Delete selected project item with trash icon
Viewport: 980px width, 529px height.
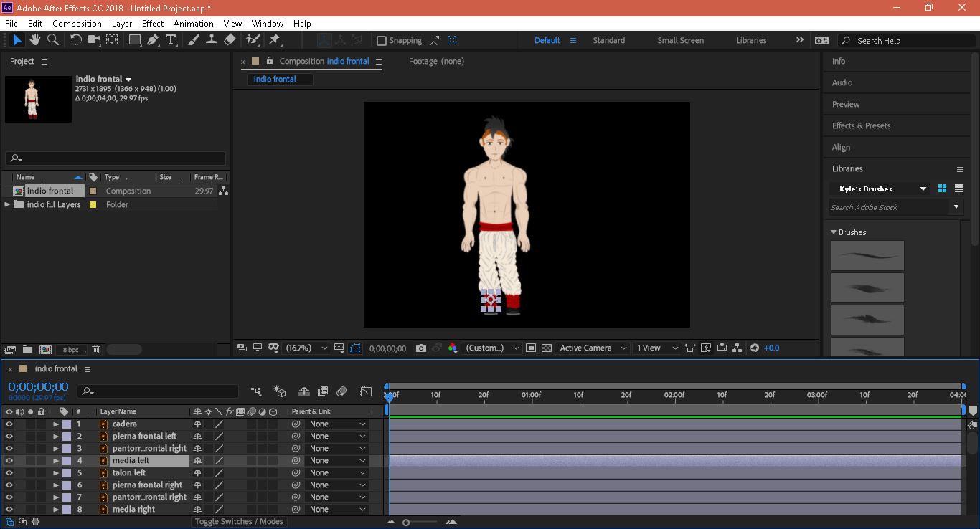pyautogui.click(x=95, y=350)
